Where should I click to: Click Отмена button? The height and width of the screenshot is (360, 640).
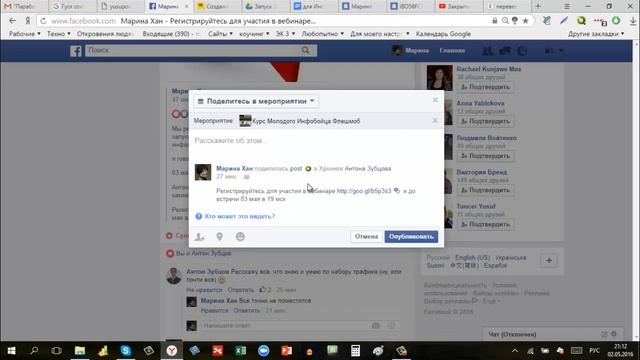(x=366, y=237)
